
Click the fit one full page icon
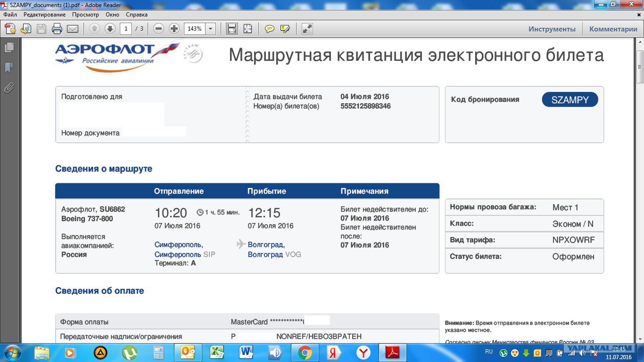coord(248,29)
